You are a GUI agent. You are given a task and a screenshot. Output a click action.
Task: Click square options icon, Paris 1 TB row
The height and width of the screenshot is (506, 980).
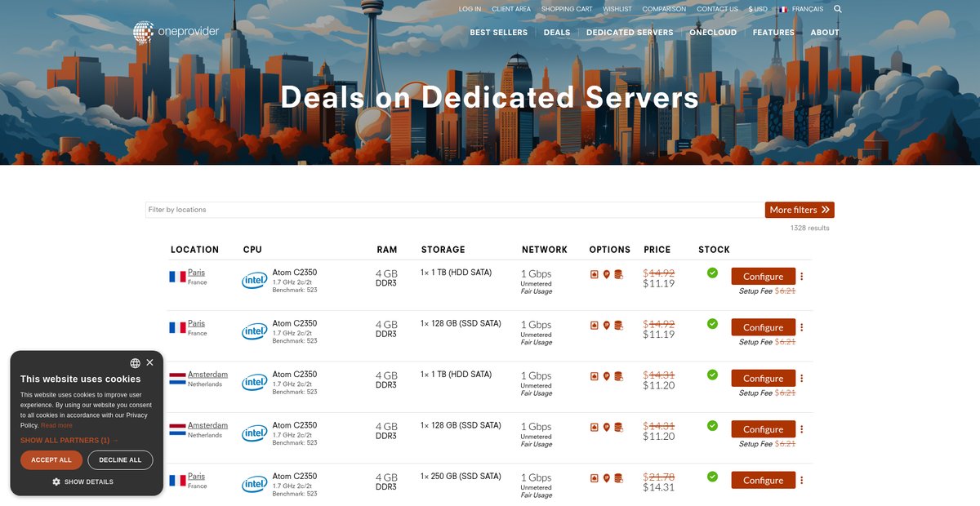pos(595,274)
